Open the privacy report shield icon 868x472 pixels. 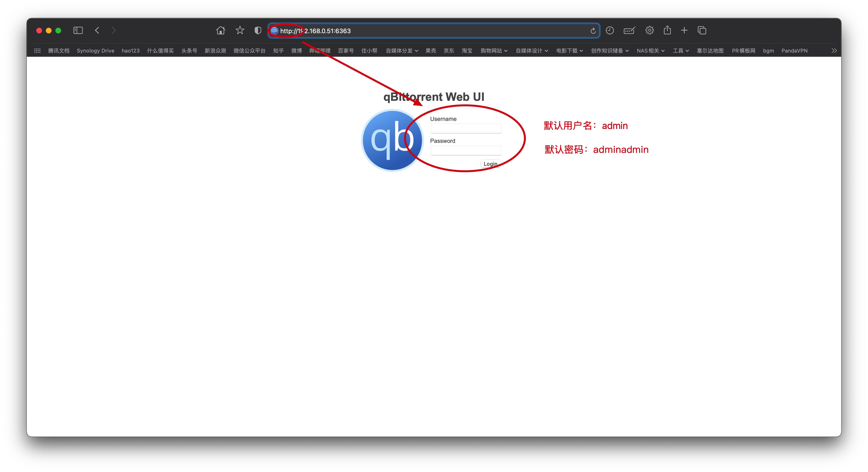coord(257,30)
